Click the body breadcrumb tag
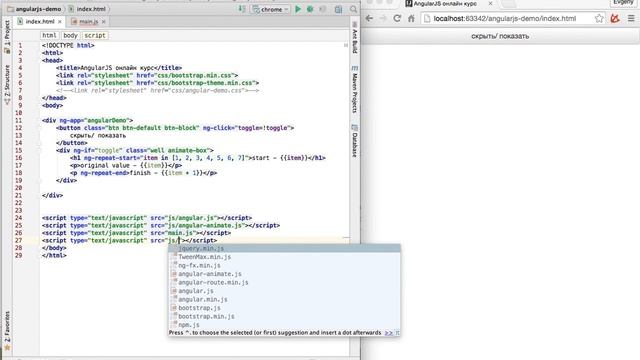 click(x=70, y=36)
